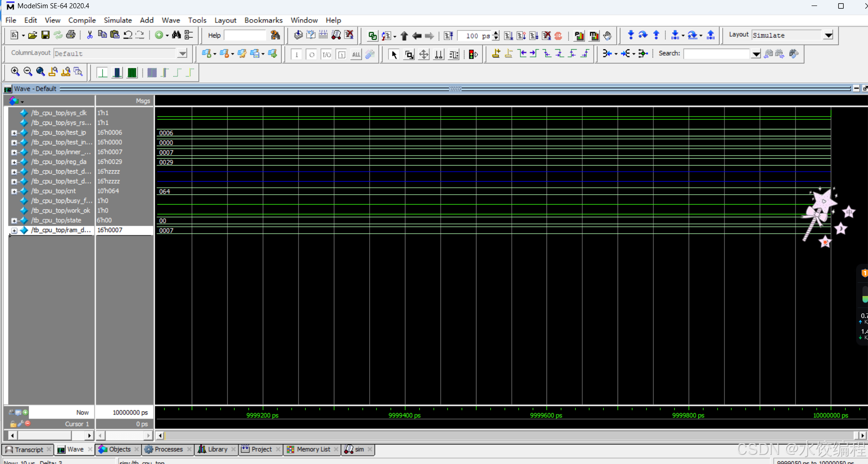Viewport: 868px width, 464px height.
Task: Click the red Stop icon
Action: pyautogui.click(x=558, y=36)
